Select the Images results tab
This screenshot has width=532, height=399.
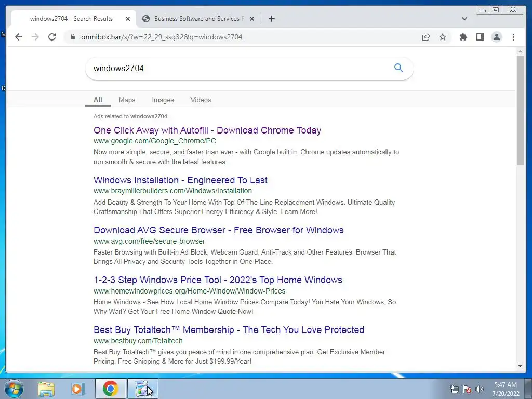point(163,100)
